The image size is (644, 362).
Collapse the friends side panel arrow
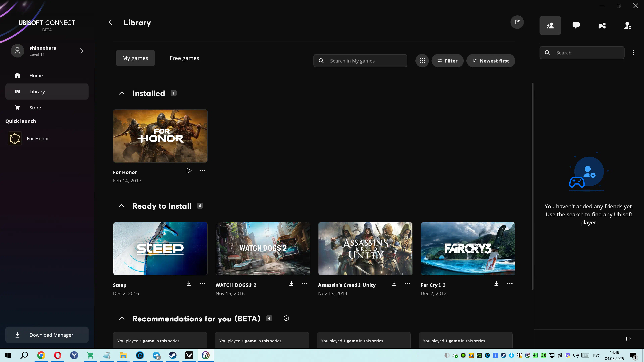629,339
